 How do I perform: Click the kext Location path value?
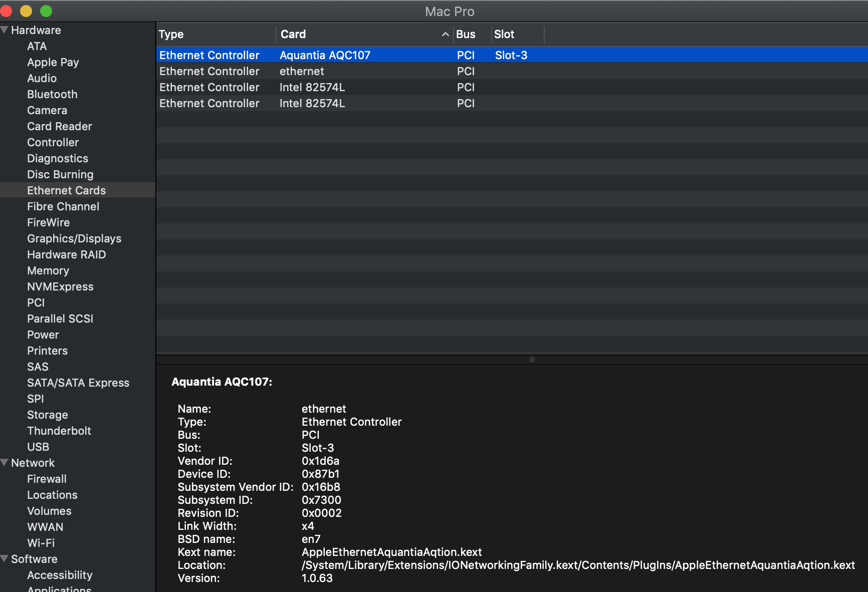pos(578,565)
